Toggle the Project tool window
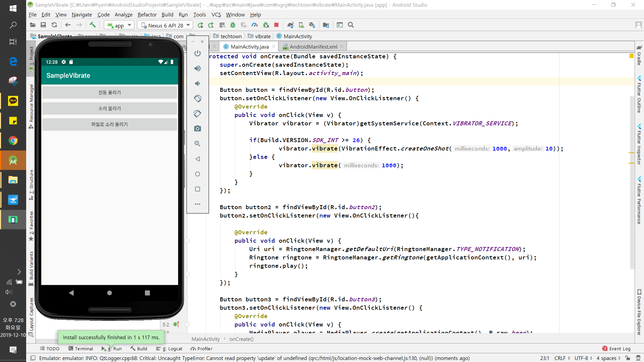Viewport: 644px width, 362px height. pyautogui.click(x=31, y=58)
